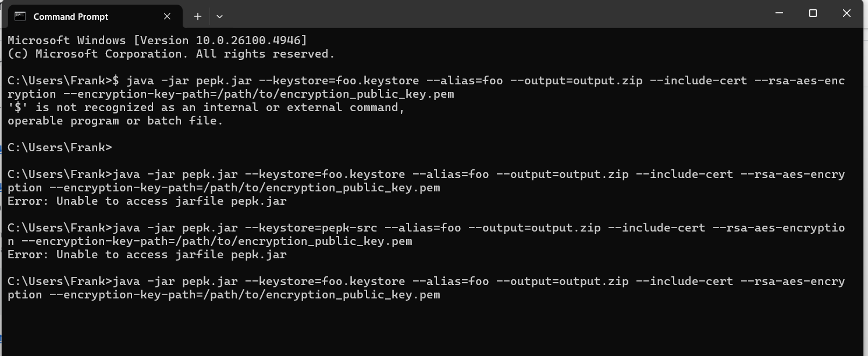Click empty title bar area beside tabs
This screenshot has height=356, width=868.
[x=465, y=14]
